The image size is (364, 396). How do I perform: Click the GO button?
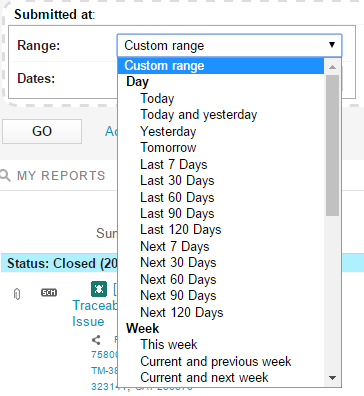[42, 131]
